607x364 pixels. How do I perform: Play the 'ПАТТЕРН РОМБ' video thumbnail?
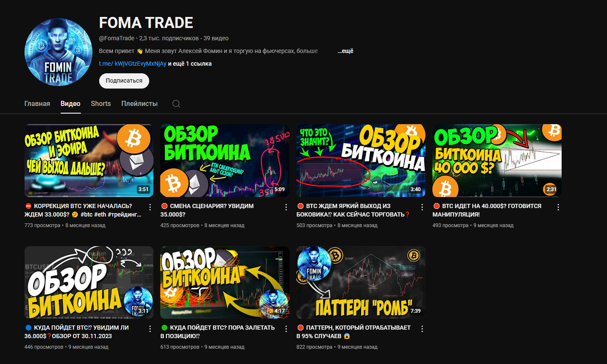coord(361,282)
